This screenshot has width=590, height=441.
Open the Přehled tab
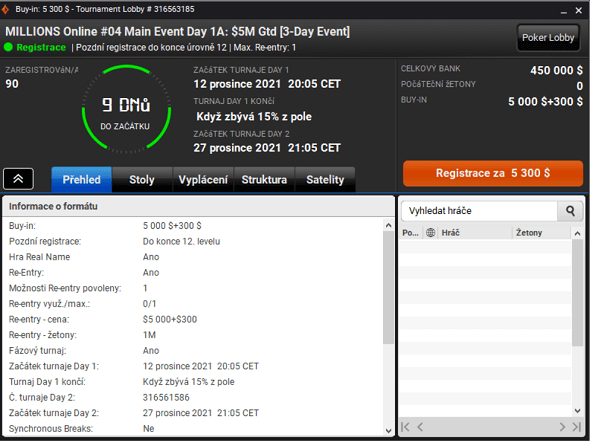(x=82, y=179)
